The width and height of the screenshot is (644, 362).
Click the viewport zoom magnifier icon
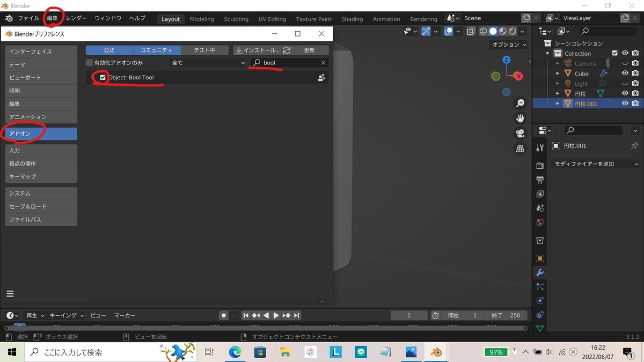tap(520, 103)
